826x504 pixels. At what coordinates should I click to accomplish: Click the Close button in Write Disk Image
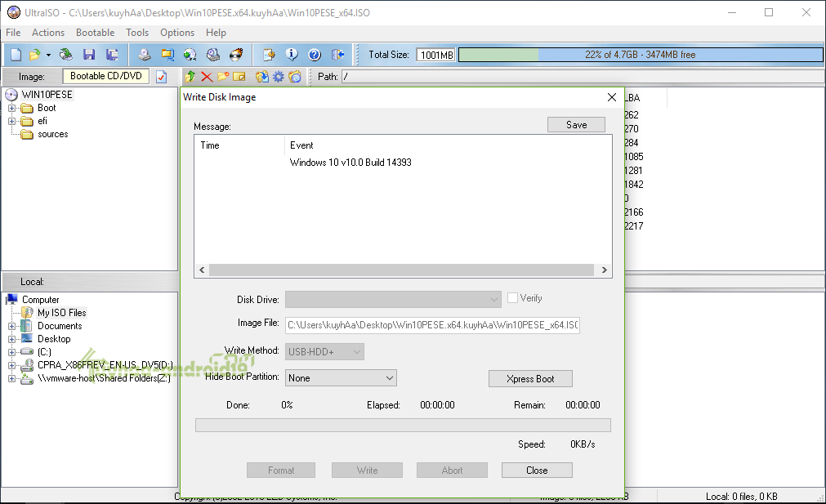[x=537, y=471]
